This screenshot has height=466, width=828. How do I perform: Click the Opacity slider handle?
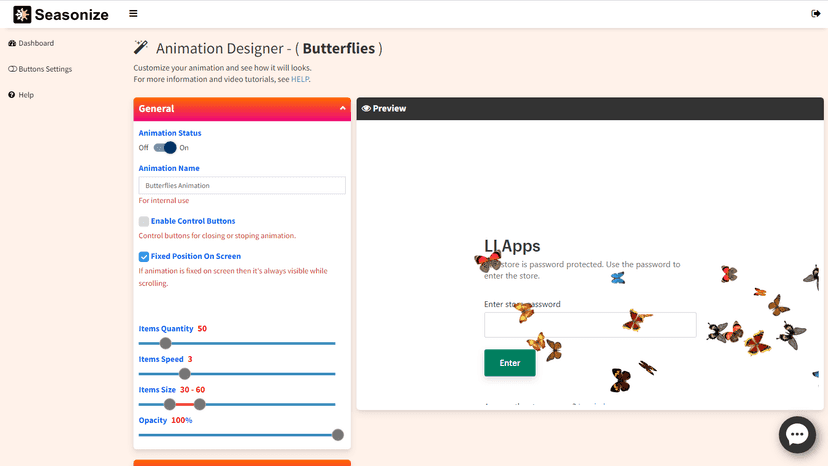tap(337, 435)
